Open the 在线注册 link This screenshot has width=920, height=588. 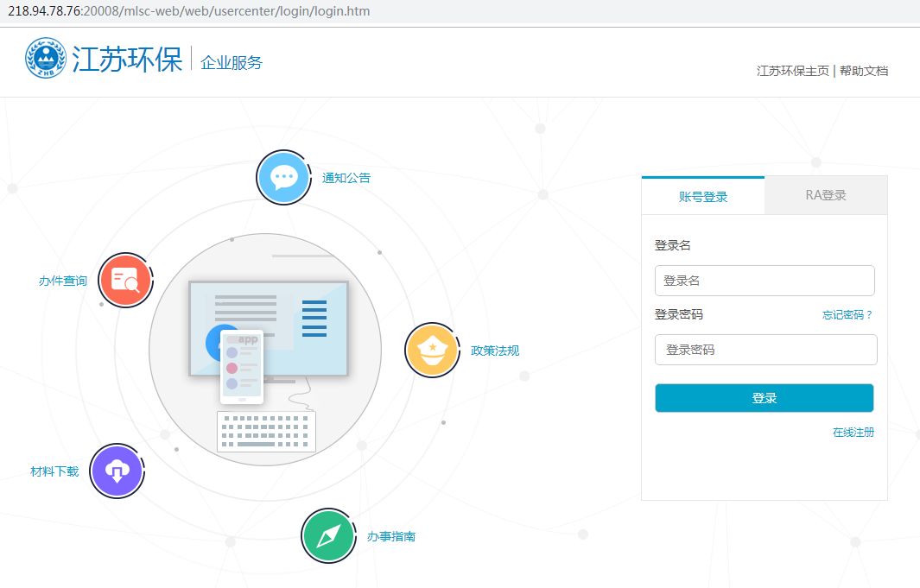853,433
